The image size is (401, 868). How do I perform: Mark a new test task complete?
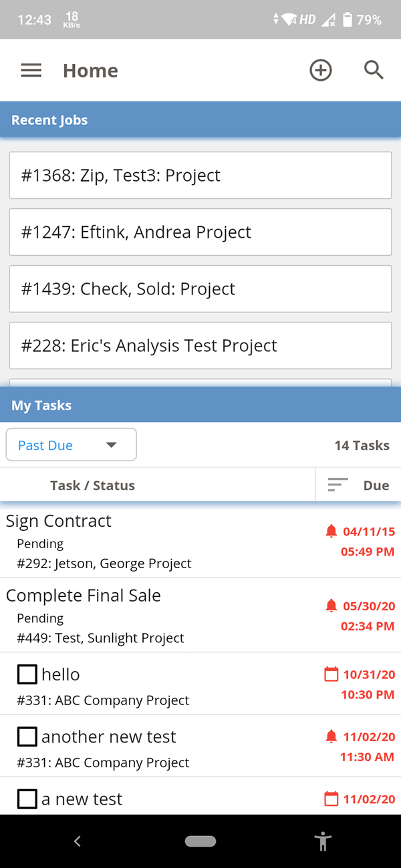[27, 799]
